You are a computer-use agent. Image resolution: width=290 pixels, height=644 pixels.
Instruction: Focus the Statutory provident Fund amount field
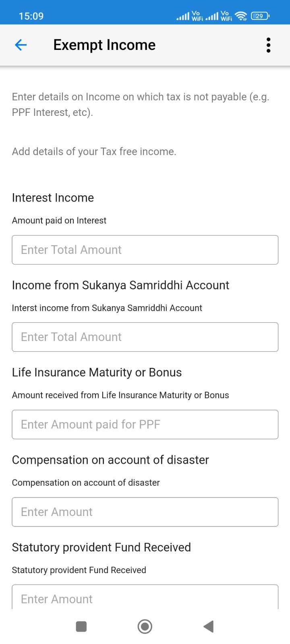(145, 597)
